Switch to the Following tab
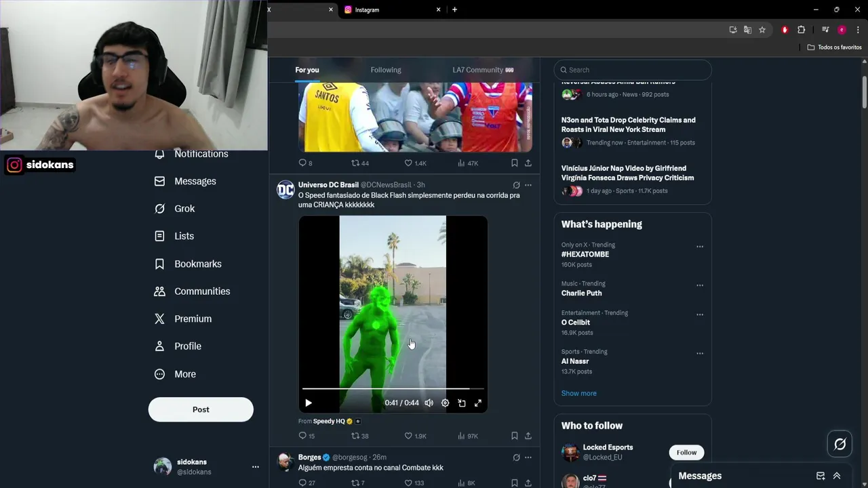The height and width of the screenshot is (488, 868). coord(386,70)
